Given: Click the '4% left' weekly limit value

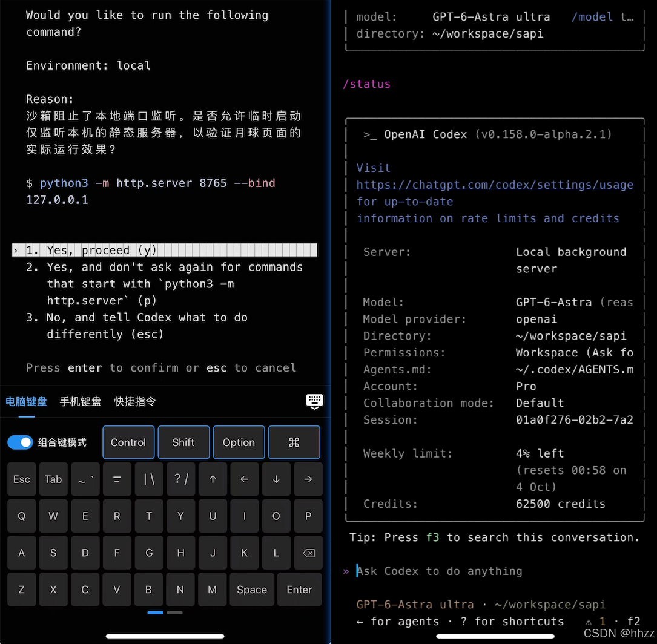Looking at the screenshot, I should pos(540,453).
